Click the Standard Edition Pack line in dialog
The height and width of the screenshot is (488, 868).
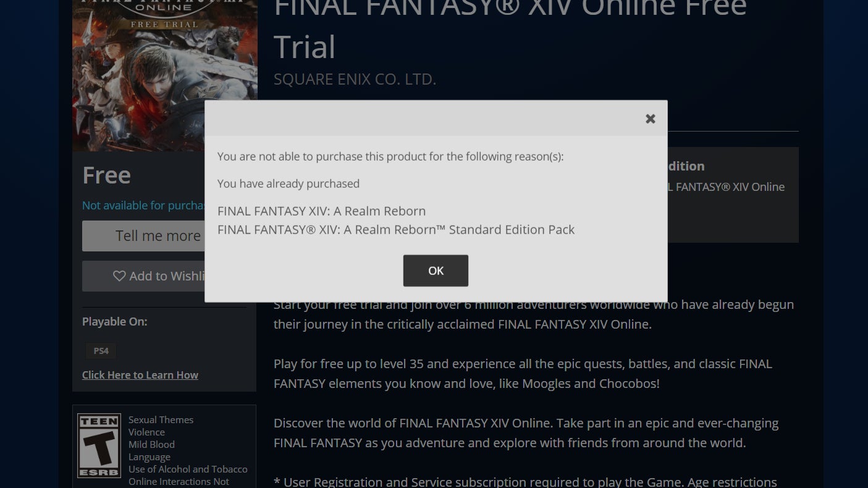[395, 230]
